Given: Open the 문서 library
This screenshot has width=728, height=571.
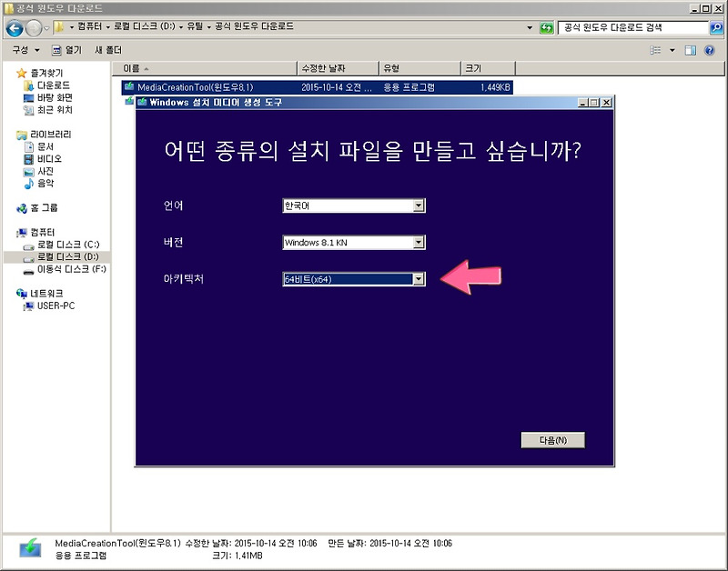Looking at the screenshot, I should 45,146.
